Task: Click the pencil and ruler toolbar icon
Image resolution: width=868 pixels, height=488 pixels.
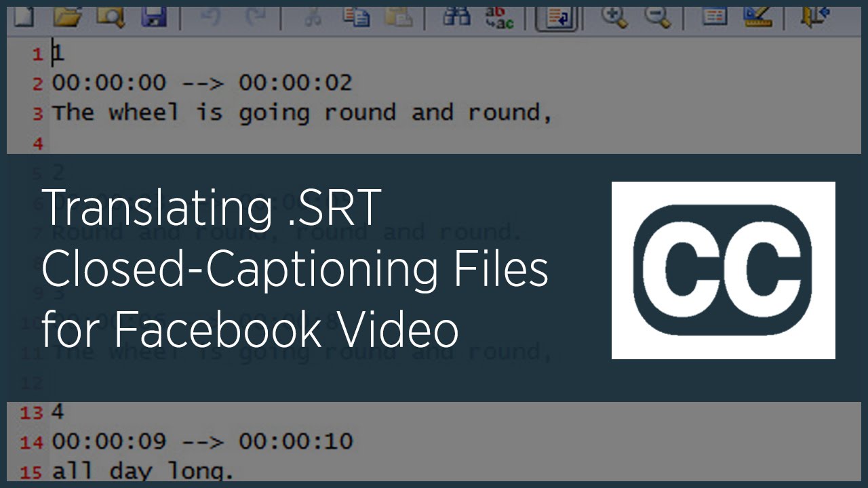Action: pyautogui.click(x=758, y=16)
